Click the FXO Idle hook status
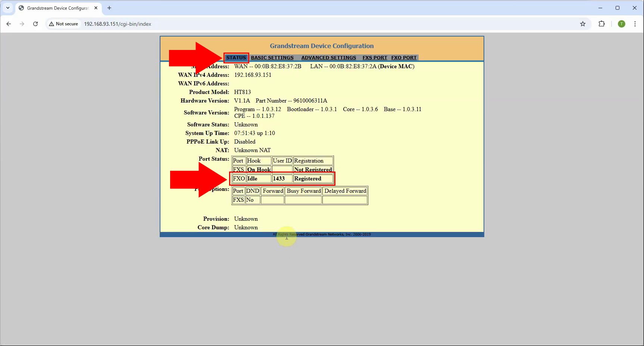 pyautogui.click(x=252, y=179)
